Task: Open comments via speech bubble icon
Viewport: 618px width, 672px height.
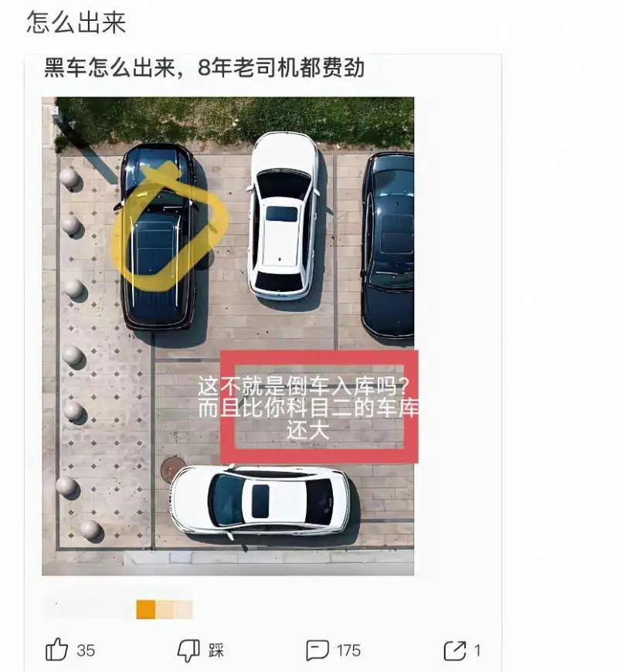Action: [317, 650]
